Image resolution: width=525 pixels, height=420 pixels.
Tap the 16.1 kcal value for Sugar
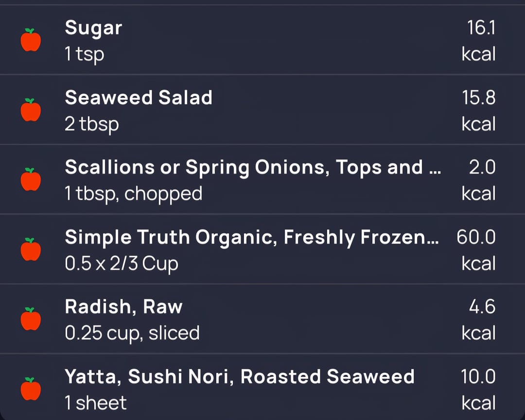pyautogui.click(x=480, y=29)
